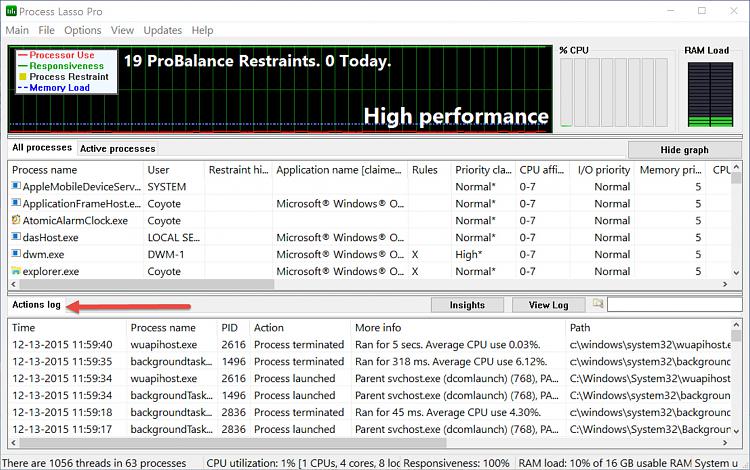The width and height of the screenshot is (750, 470).
Task: Click the ApplicationFrameHost process icon
Action: pos(16,203)
